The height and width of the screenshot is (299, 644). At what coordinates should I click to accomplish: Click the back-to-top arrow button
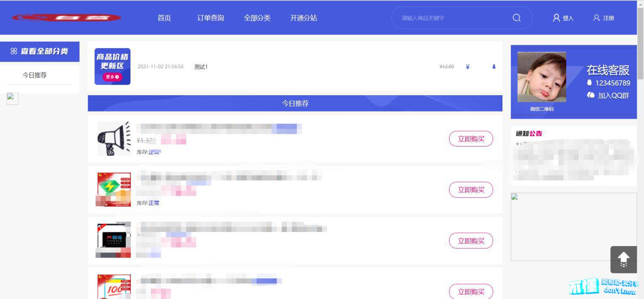click(623, 259)
